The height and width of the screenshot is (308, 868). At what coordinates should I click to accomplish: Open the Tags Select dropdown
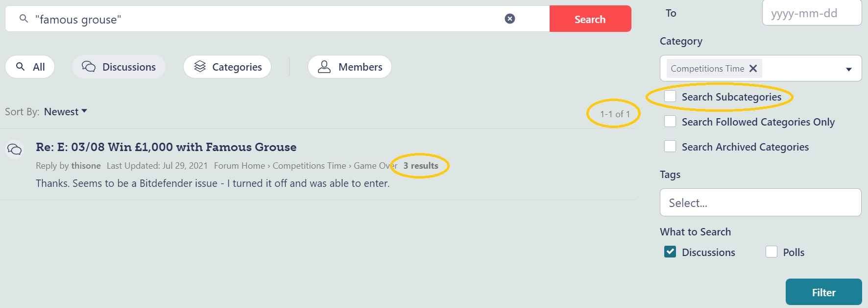click(761, 203)
